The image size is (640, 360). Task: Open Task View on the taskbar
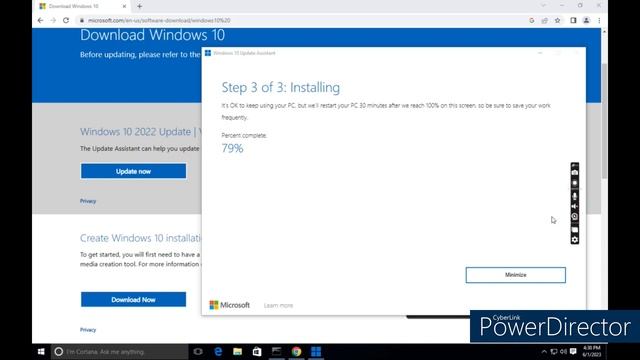[198, 351]
